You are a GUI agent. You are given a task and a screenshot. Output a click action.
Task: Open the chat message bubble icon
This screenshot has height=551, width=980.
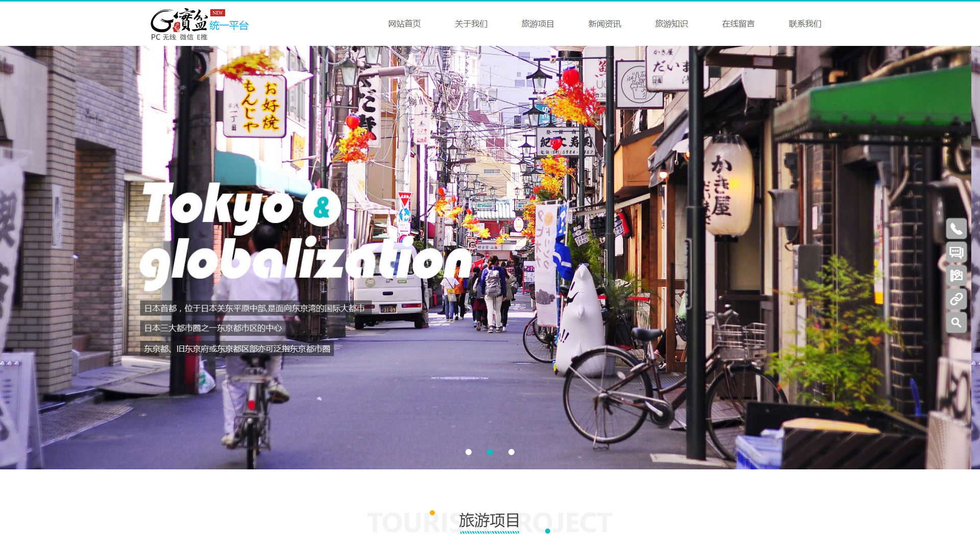(x=956, y=252)
